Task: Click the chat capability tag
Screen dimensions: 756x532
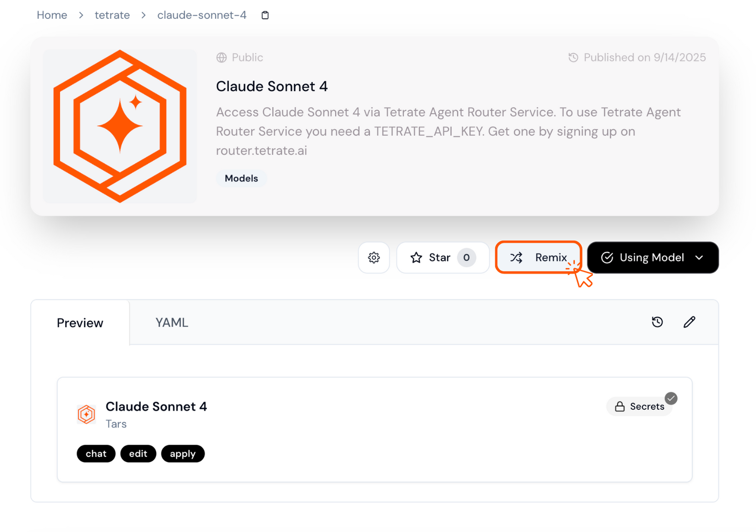Action: pyautogui.click(x=95, y=454)
